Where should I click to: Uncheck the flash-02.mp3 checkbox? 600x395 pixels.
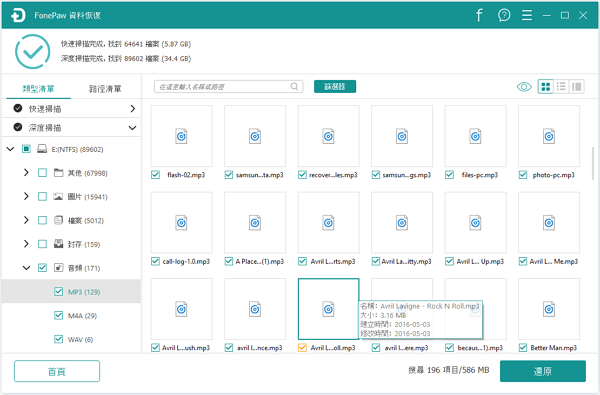(155, 175)
